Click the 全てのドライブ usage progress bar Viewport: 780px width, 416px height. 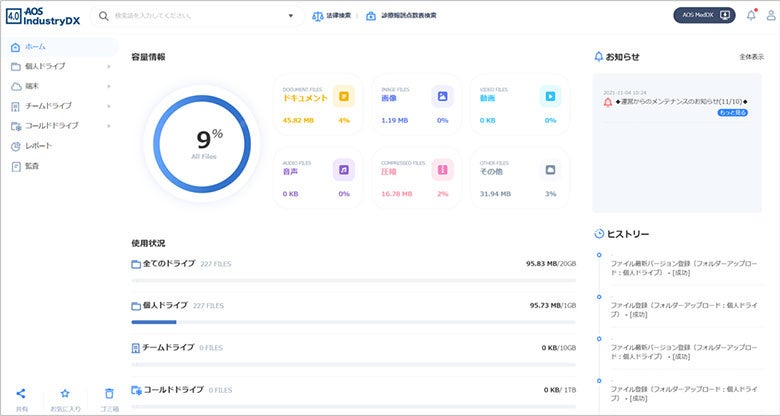click(x=353, y=280)
